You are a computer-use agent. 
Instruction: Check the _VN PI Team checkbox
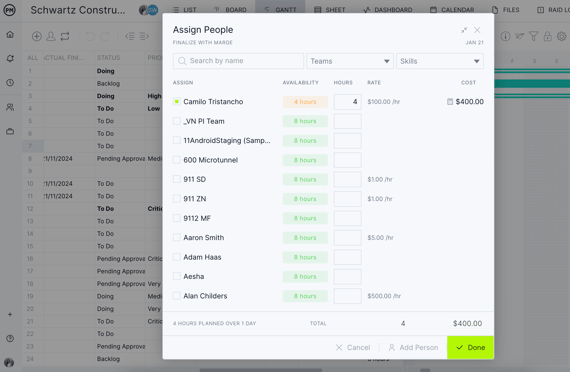click(177, 121)
